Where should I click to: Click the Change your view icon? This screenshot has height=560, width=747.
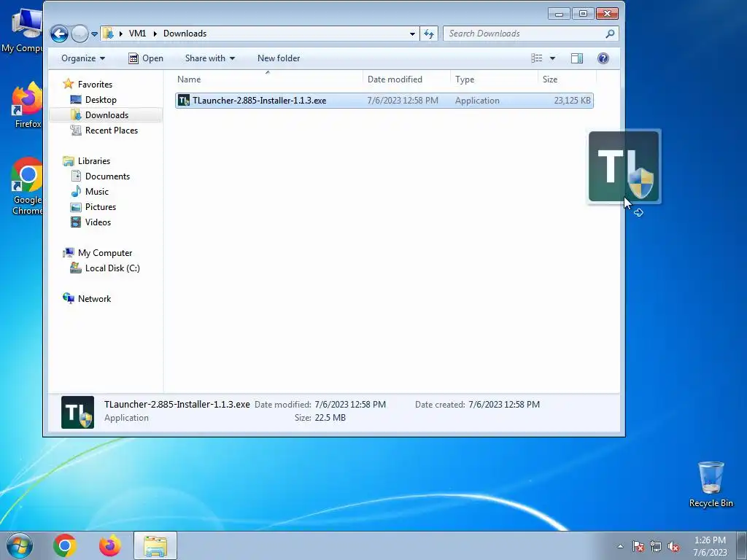(x=537, y=58)
